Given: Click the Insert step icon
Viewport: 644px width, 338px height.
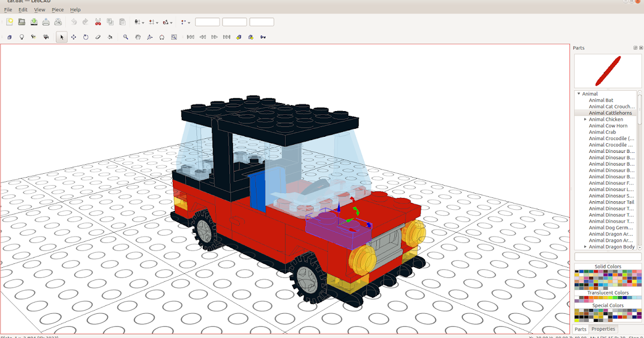Looking at the screenshot, I should pyautogui.click(x=239, y=37).
